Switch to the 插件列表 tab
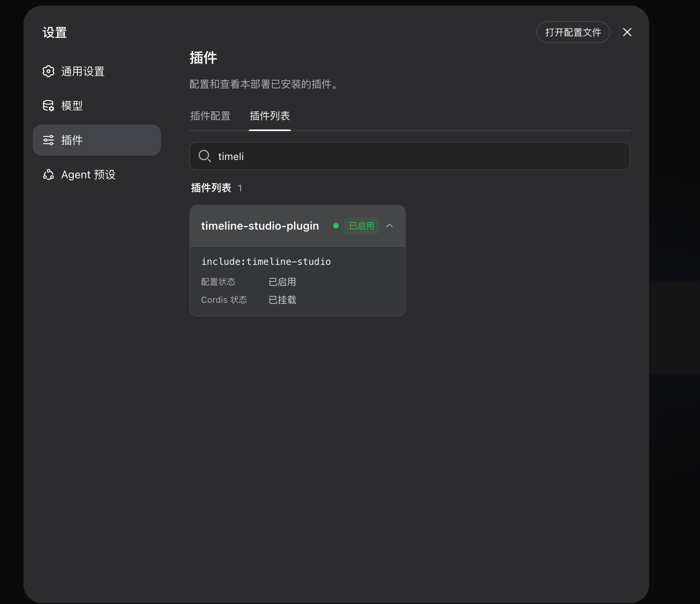Viewport: 700px width, 604px height. tap(270, 116)
